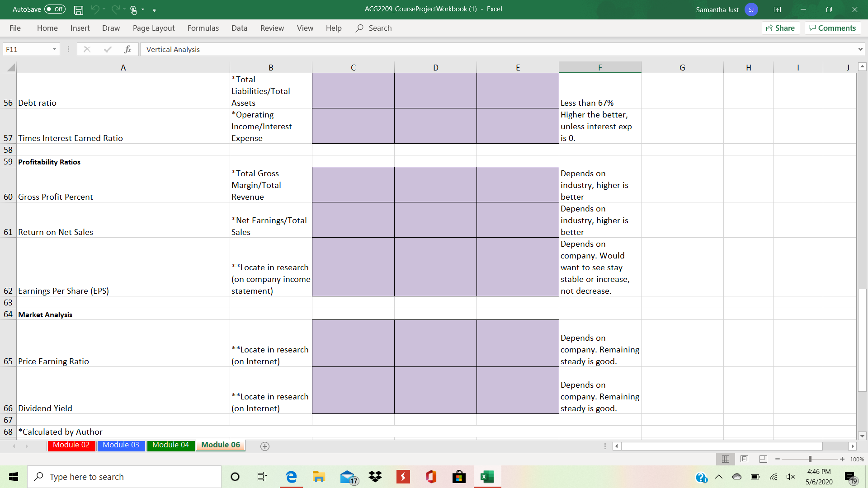Image resolution: width=868 pixels, height=488 pixels.
Task: Cancel entry with the formula bar X icon
Action: 87,49
